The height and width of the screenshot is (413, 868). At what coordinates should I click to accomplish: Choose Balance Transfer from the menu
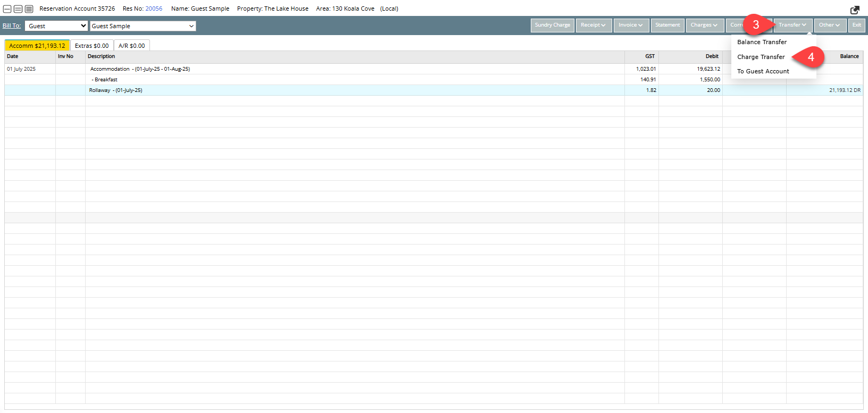[x=762, y=42]
